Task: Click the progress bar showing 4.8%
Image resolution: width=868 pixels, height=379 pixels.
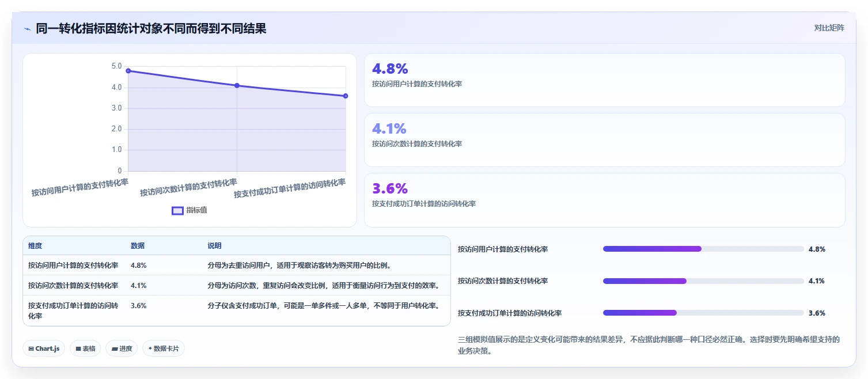Action: [703, 249]
